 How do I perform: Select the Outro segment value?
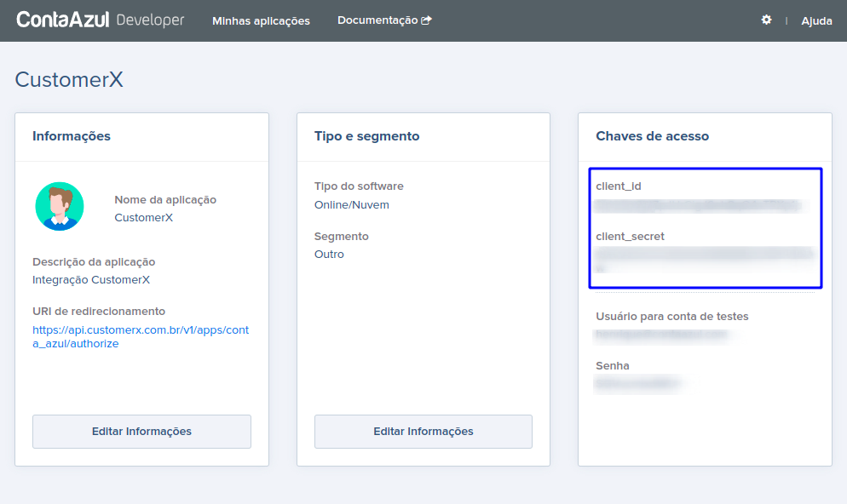click(x=329, y=255)
